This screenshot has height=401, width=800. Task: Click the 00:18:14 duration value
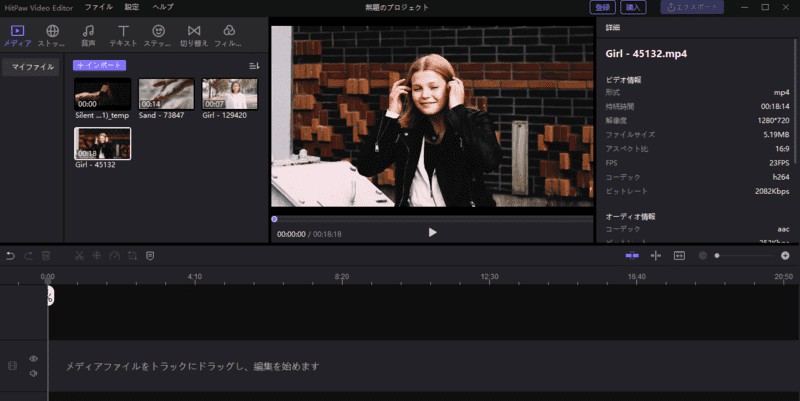coord(775,107)
